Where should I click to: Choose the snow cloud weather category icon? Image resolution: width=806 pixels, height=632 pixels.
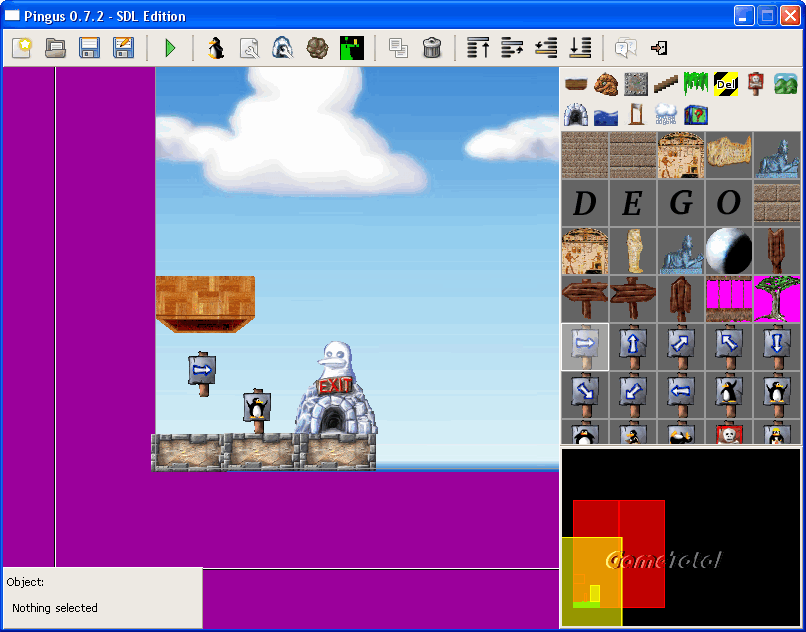point(666,114)
